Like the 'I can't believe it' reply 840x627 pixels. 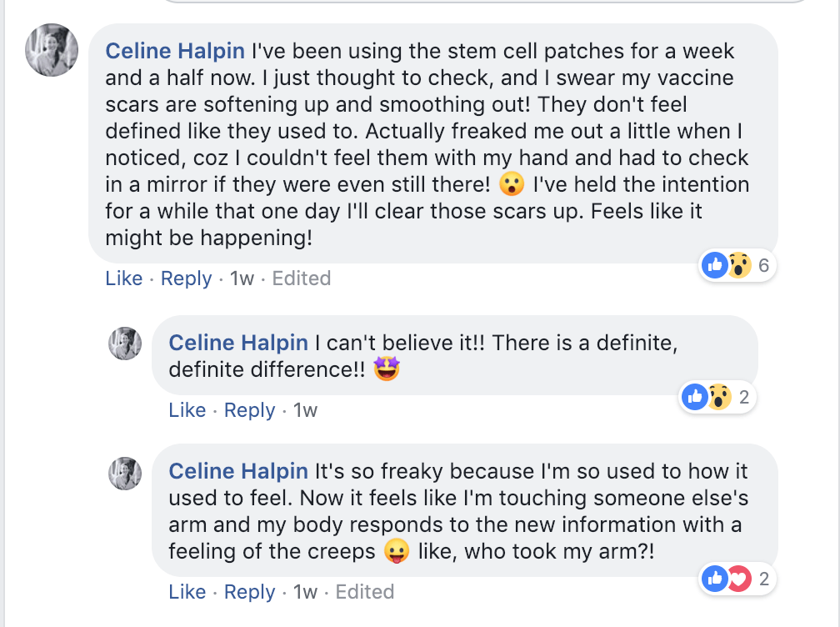(x=187, y=410)
